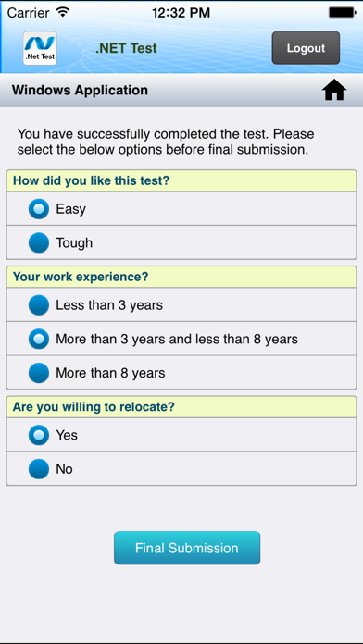Click the Logout button

tap(306, 48)
